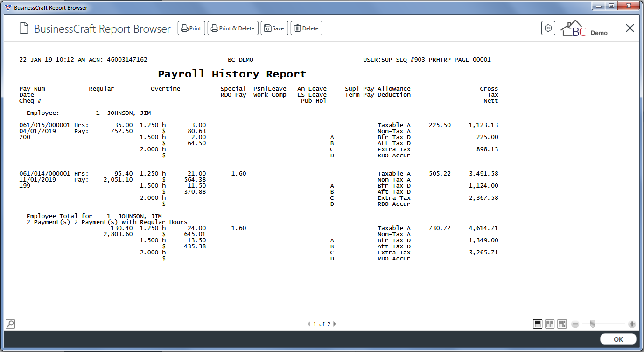Click allowance value '505.22'
The height and width of the screenshot is (352, 644).
click(x=440, y=174)
